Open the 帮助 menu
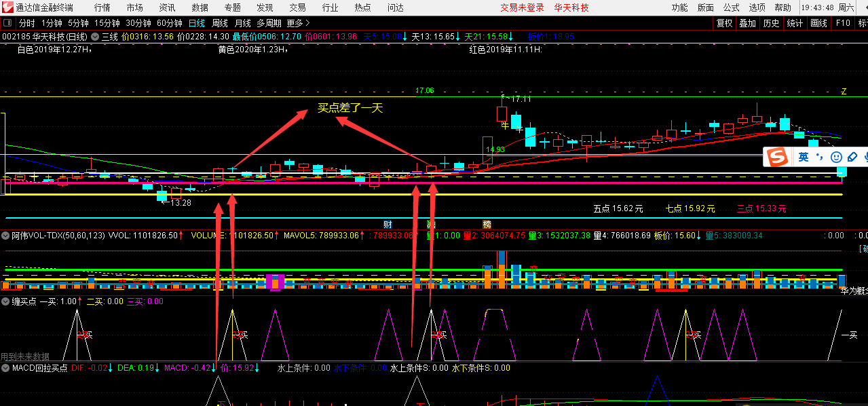This screenshot has width=868, height=406. click(x=783, y=7)
